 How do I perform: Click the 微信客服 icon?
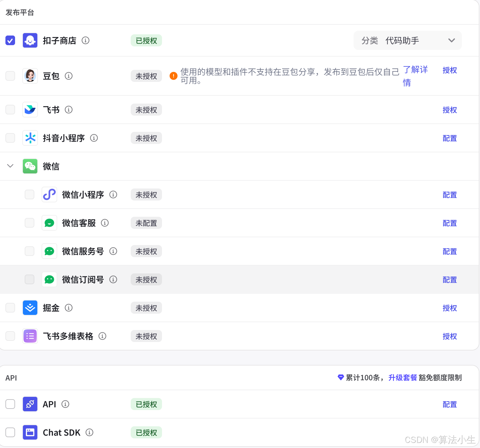click(x=49, y=223)
